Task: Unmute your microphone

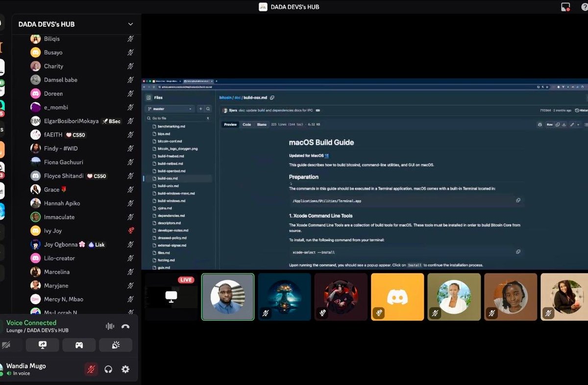Action: tap(91, 369)
